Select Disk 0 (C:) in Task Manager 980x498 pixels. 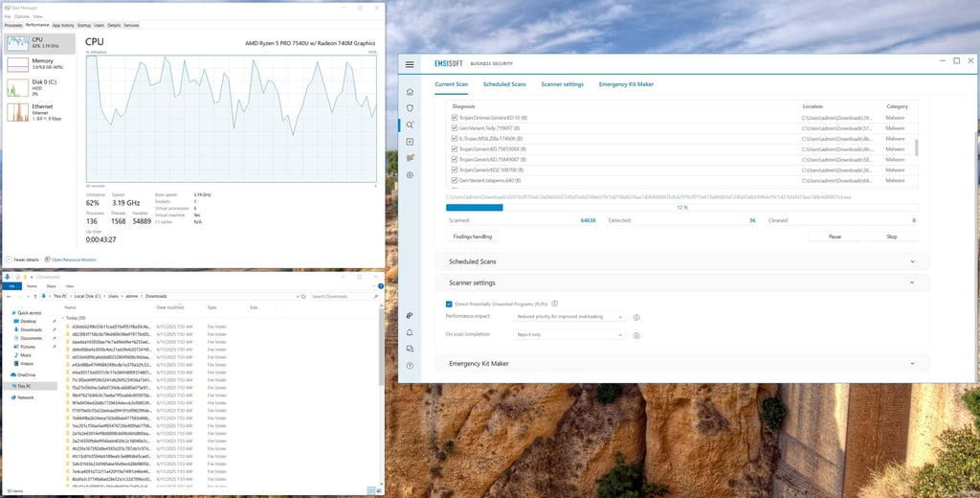(38, 87)
